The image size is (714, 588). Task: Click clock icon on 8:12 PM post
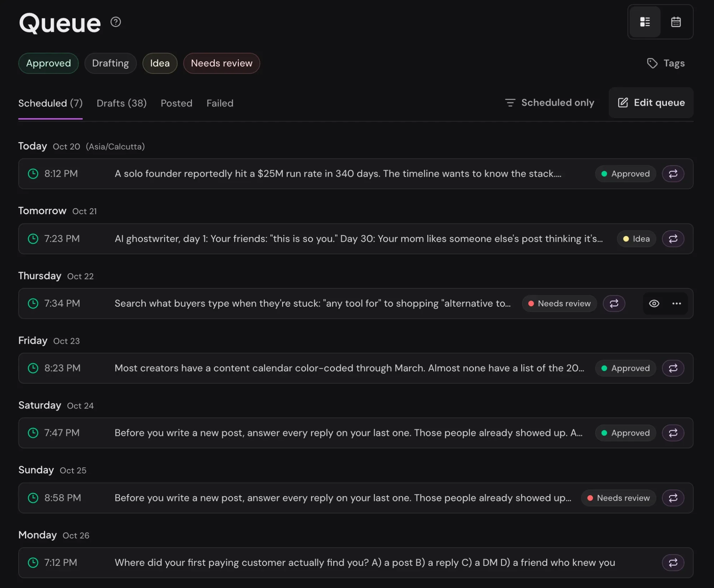coord(33,174)
